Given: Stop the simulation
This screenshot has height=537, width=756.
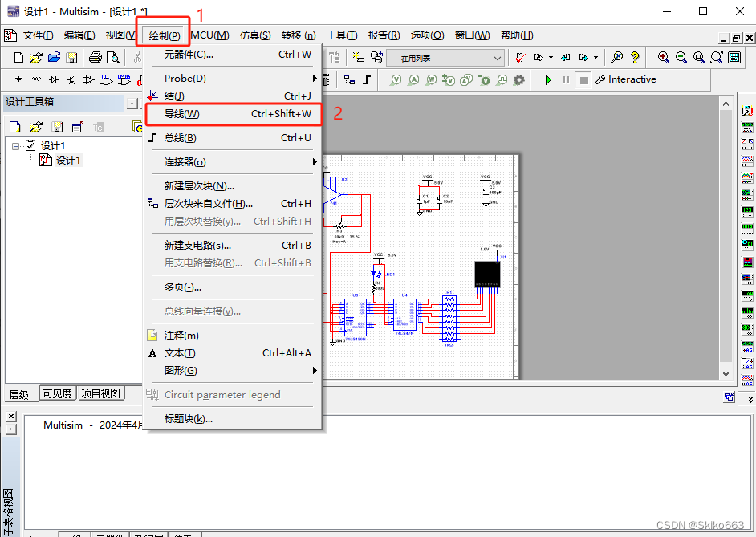Looking at the screenshot, I should coord(583,80).
